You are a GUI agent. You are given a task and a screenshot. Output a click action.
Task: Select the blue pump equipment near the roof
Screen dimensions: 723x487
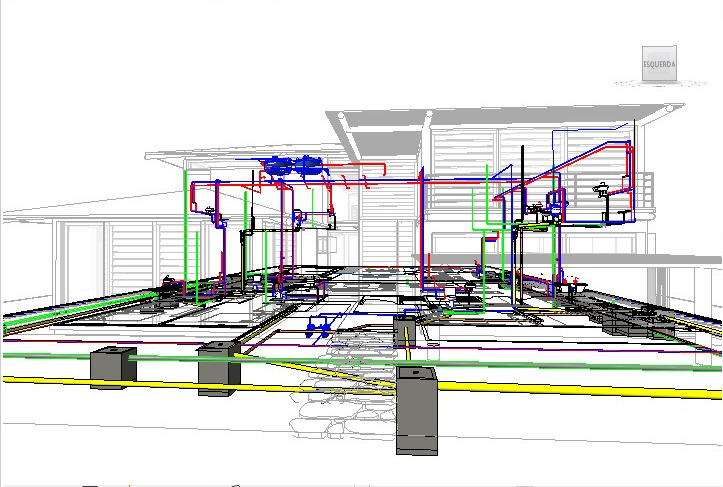coord(291,167)
